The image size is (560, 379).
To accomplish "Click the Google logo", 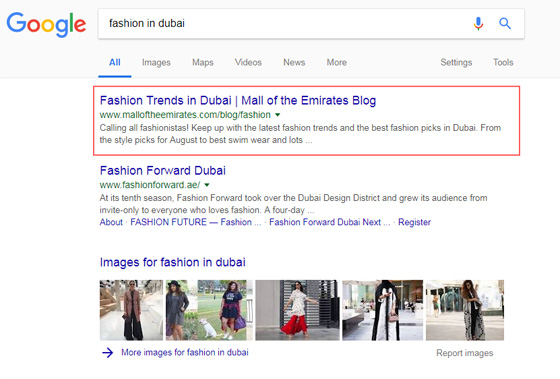I will pos(46,24).
